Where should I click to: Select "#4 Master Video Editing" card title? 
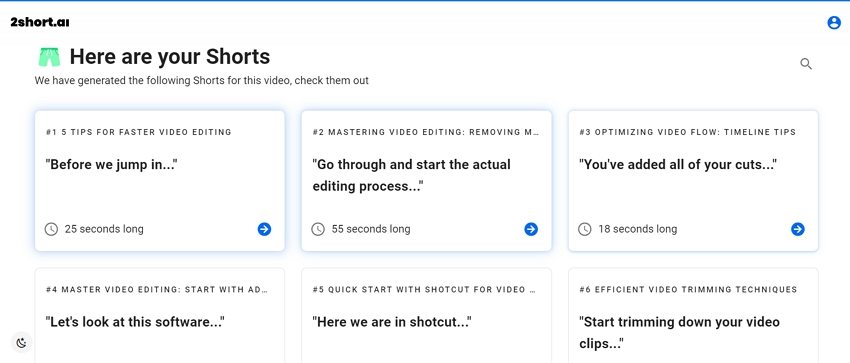[157, 290]
